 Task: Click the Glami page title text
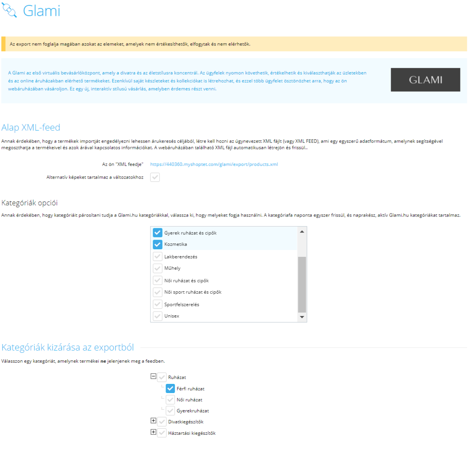(42, 11)
